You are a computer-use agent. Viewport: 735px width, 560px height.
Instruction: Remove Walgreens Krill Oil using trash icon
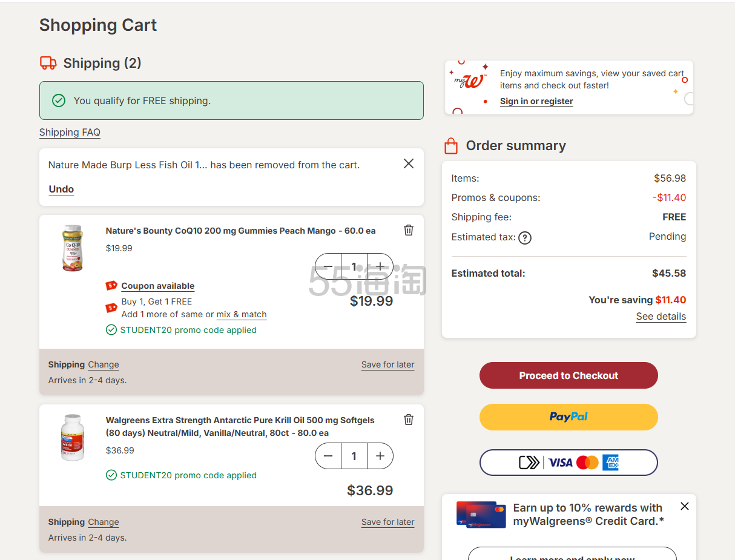point(409,420)
